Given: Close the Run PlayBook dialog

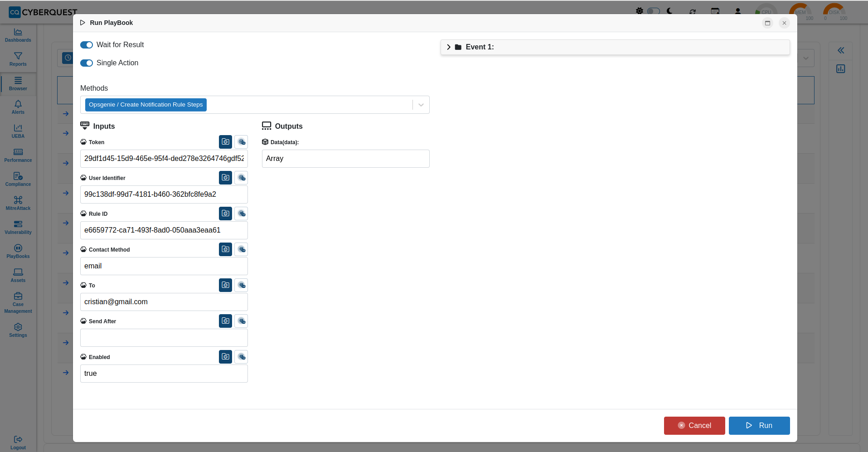Looking at the screenshot, I should (784, 23).
